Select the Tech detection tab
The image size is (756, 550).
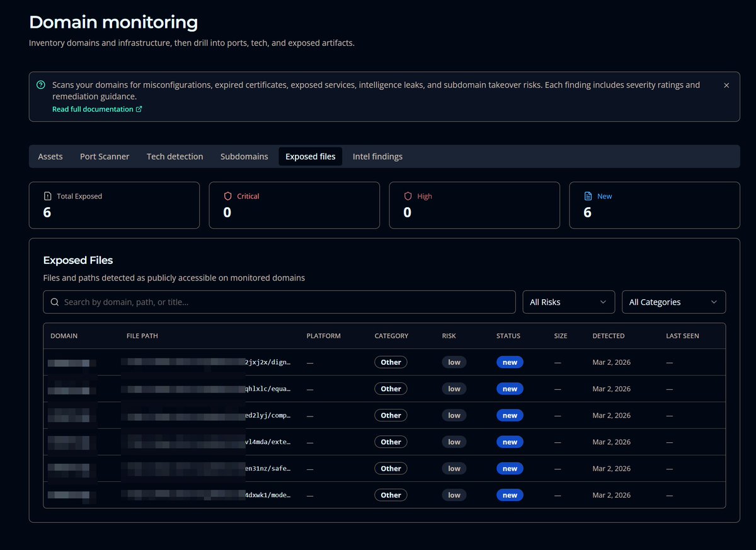175,156
